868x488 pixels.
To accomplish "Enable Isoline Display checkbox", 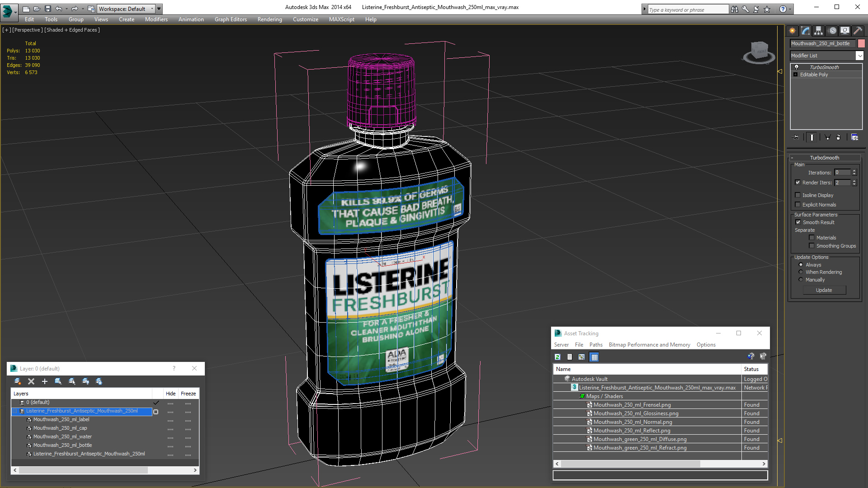I will pos(798,195).
